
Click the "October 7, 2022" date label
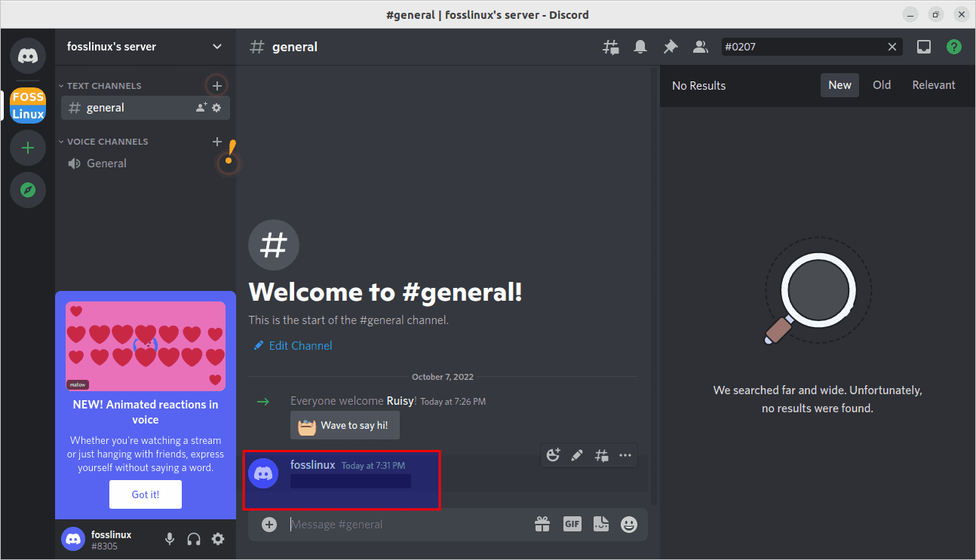point(443,377)
